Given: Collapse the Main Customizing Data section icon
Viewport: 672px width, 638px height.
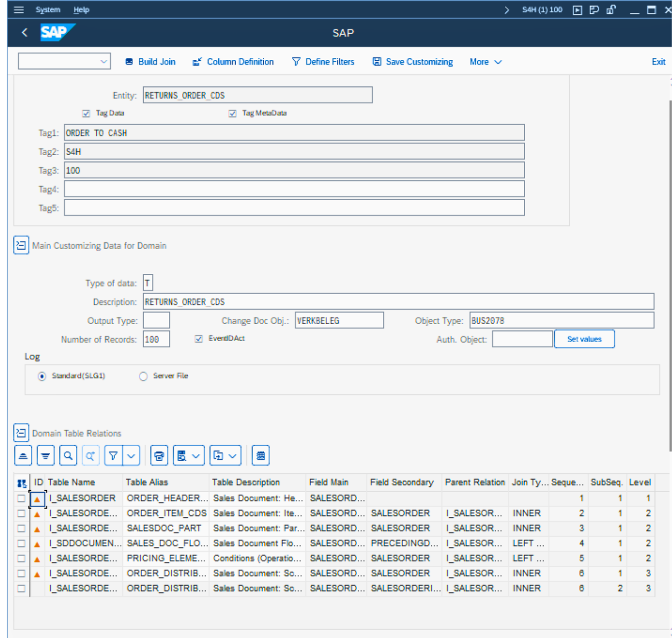Looking at the screenshot, I should 21,245.
